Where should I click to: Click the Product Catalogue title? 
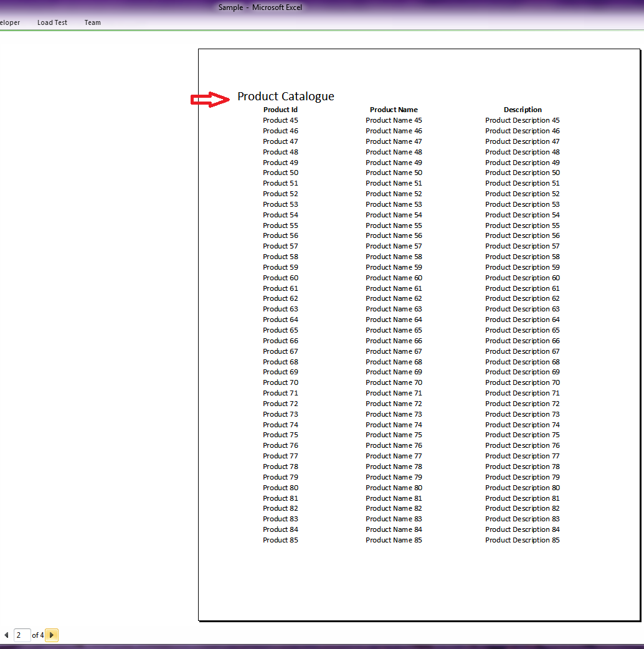286,96
